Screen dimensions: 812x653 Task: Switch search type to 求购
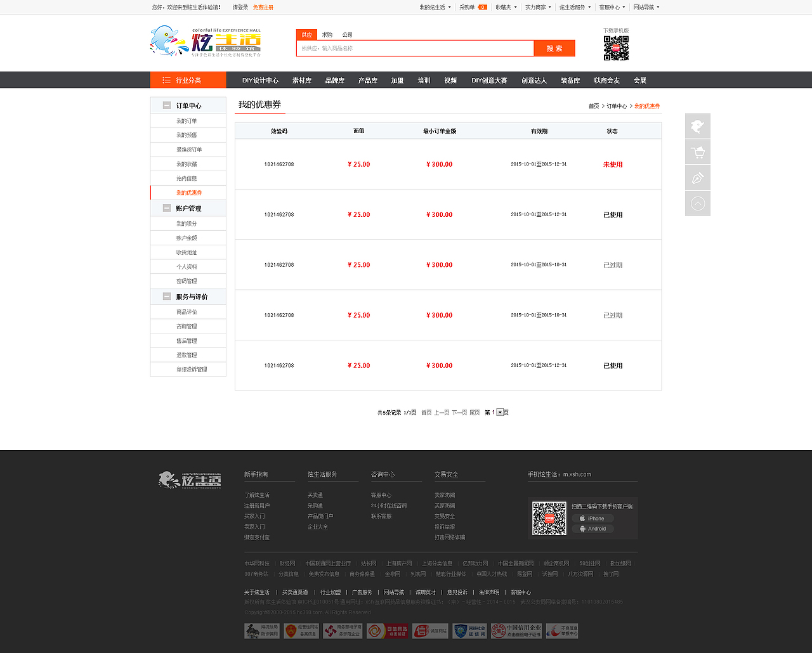point(327,34)
